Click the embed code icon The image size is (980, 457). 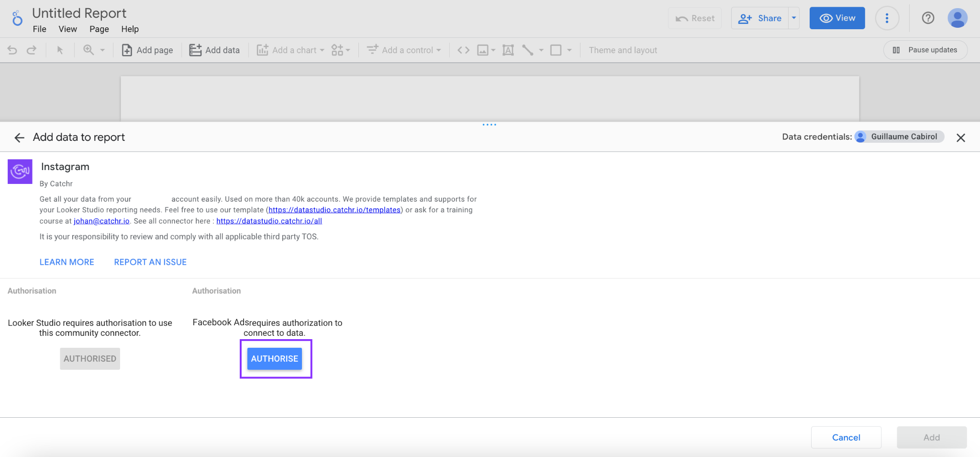pos(463,50)
